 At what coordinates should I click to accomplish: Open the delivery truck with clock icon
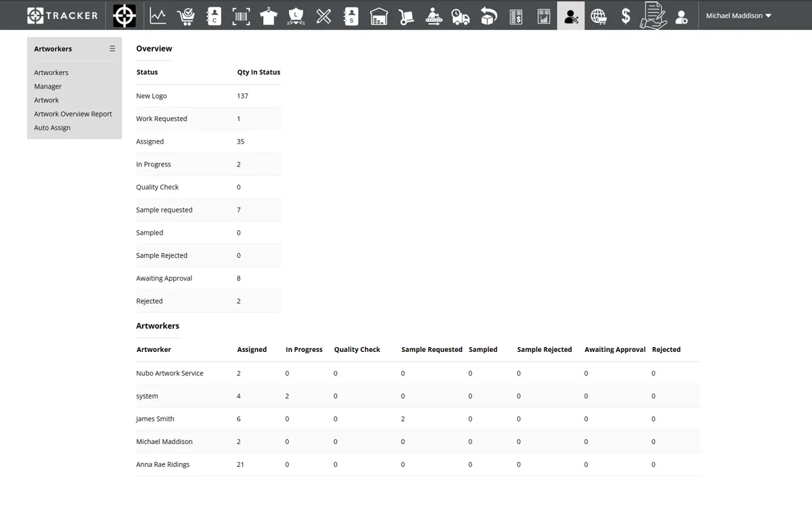[x=461, y=16]
